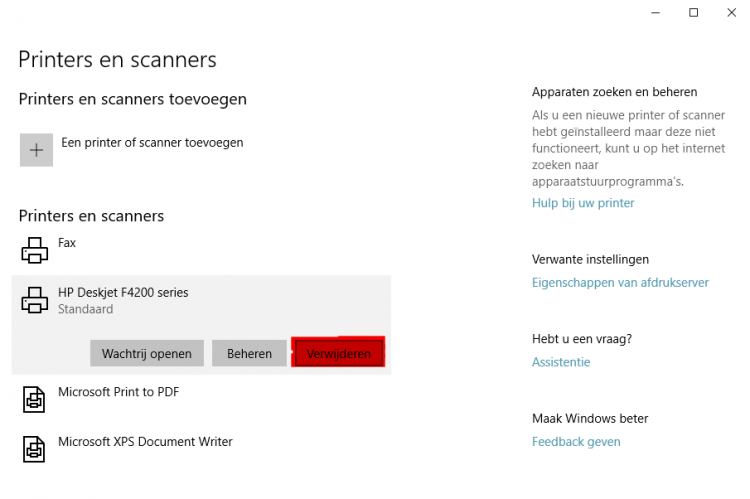Viewport: 750px width, 499px height.
Task: Click the HP Deskjet F4200 printer icon
Action: [x=34, y=300]
